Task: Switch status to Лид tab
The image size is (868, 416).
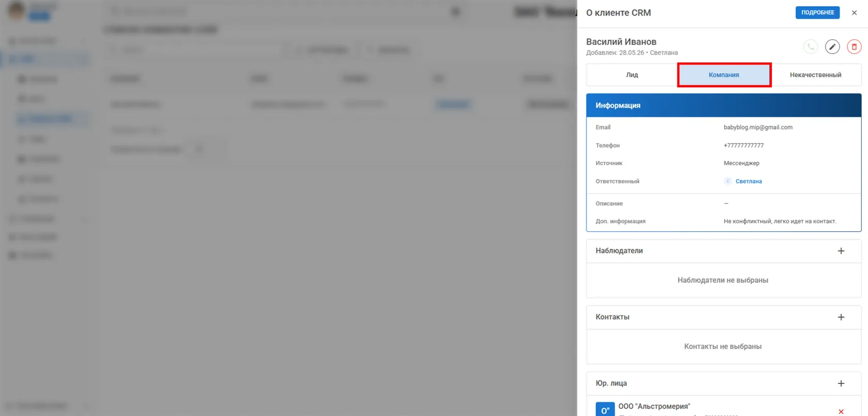Action: (x=632, y=75)
